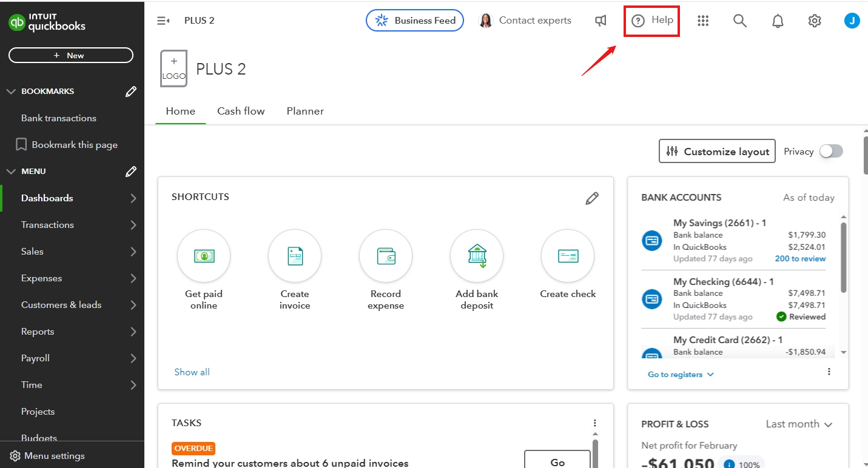Toggle the Privacy switch

tap(831, 152)
